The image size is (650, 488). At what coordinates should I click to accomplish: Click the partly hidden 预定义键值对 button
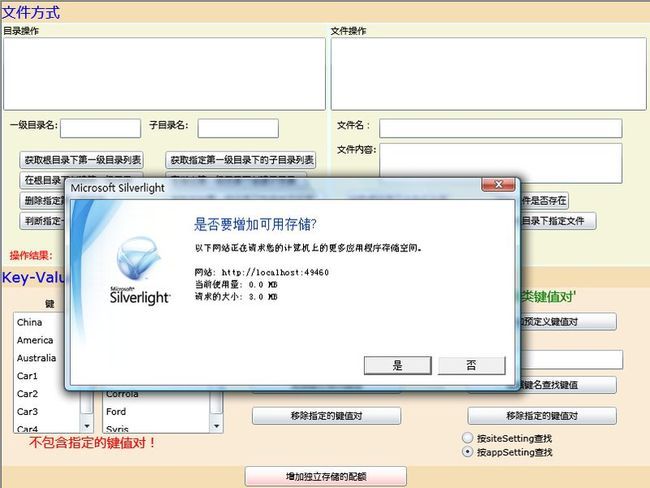568,322
